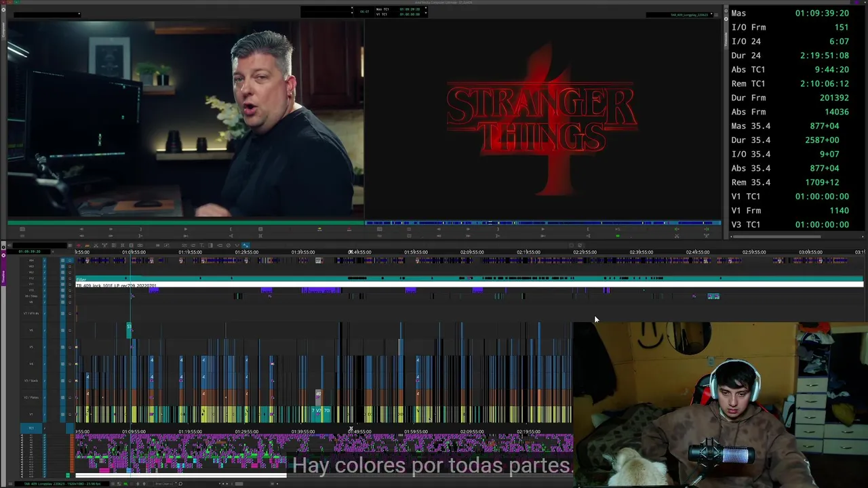
Task: Click the green icon in the timeline bottom bar
Action: (x=125, y=484)
